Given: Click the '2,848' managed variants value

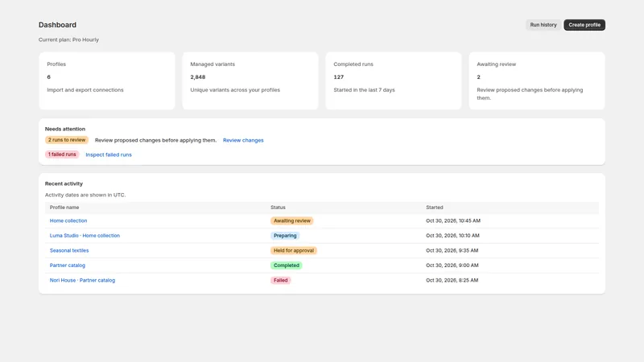Looking at the screenshot, I should coord(197,77).
